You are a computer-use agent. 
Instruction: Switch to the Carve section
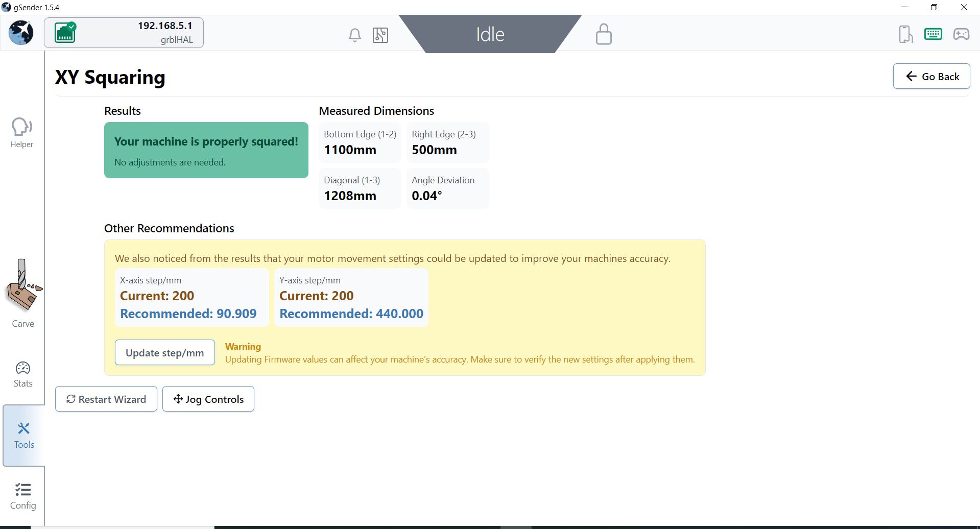point(23,294)
